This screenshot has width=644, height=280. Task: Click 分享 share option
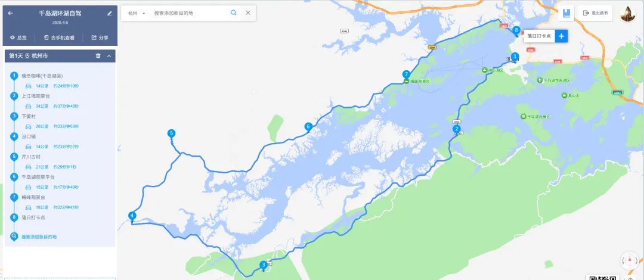tap(100, 38)
